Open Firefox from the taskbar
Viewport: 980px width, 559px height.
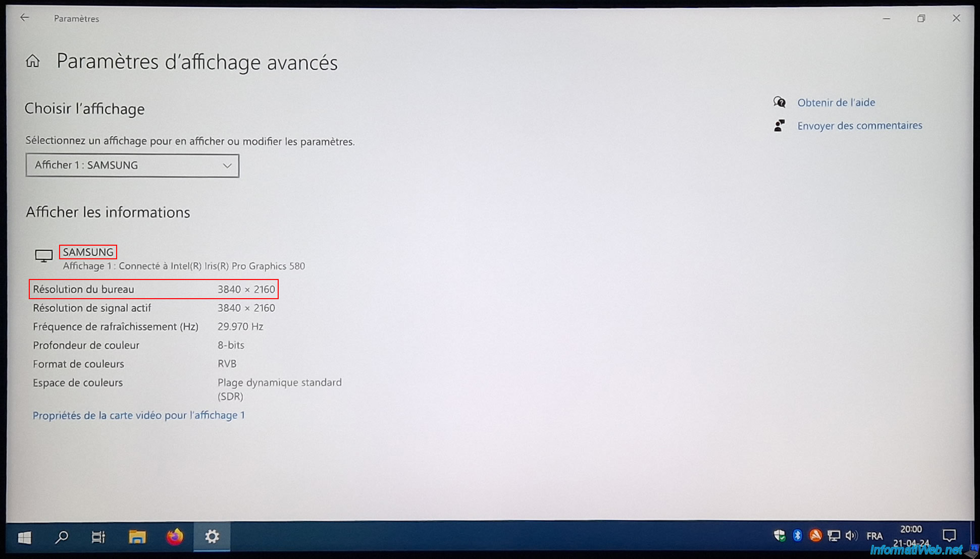175,537
